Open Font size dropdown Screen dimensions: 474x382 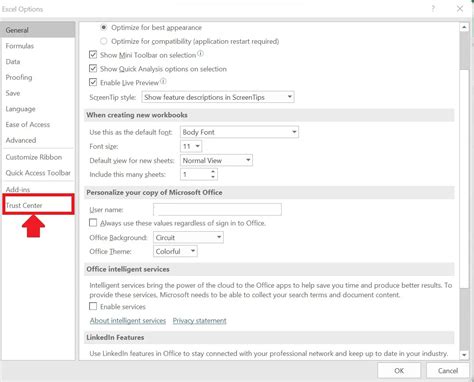click(x=191, y=146)
